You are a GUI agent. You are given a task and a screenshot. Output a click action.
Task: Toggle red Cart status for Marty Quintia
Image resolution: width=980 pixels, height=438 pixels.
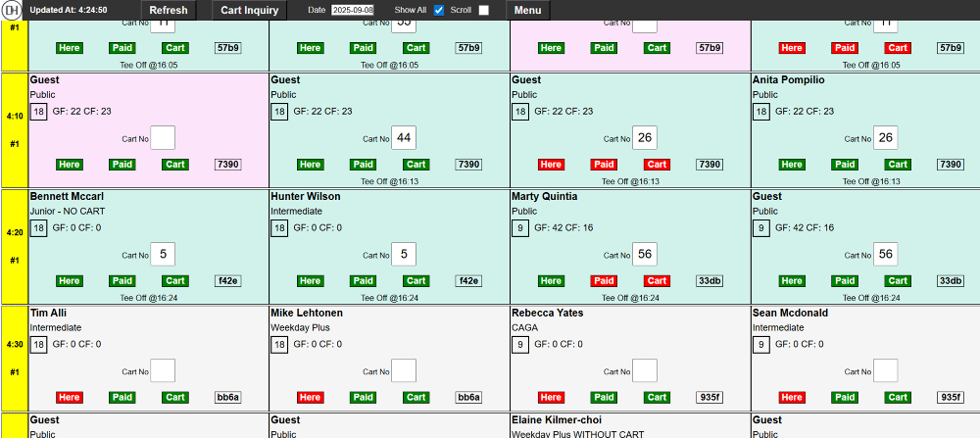tap(657, 280)
